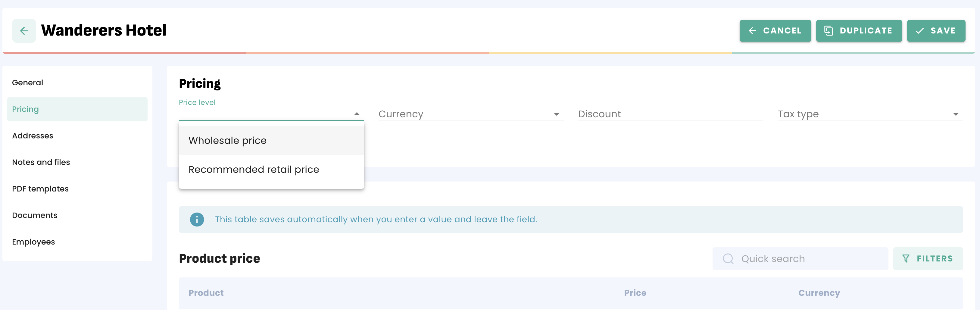Open the Currency dropdown
980x310 pixels.
(471, 114)
